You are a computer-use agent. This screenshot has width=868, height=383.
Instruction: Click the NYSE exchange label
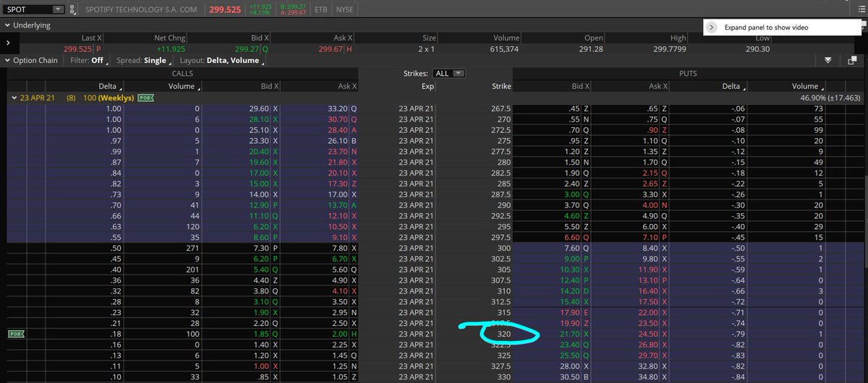click(x=345, y=9)
